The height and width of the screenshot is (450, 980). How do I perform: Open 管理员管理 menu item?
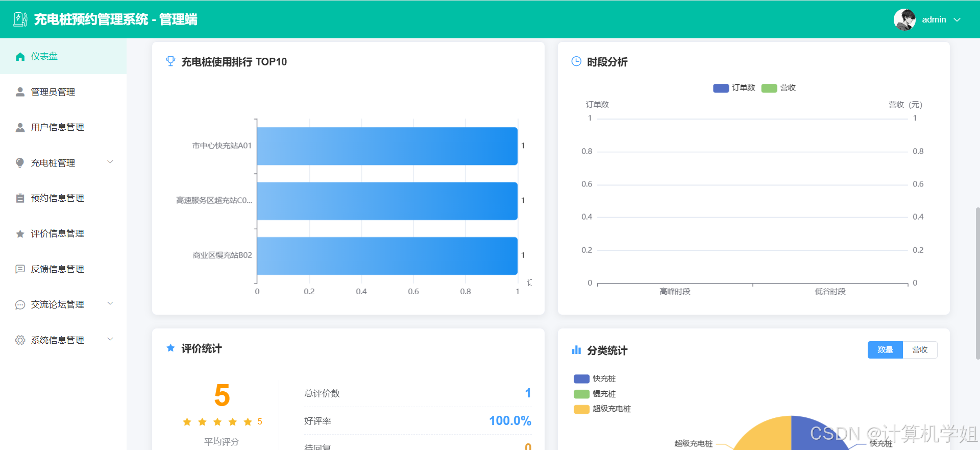(x=63, y=92)
